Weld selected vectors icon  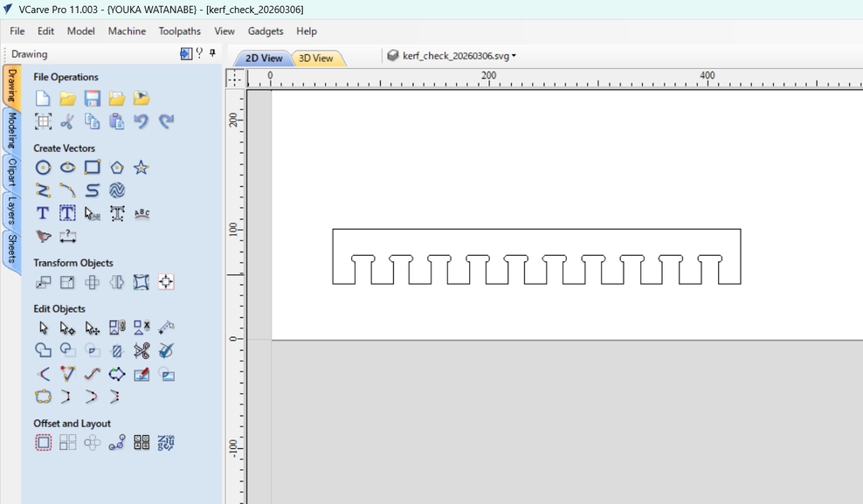pos(43,350)
